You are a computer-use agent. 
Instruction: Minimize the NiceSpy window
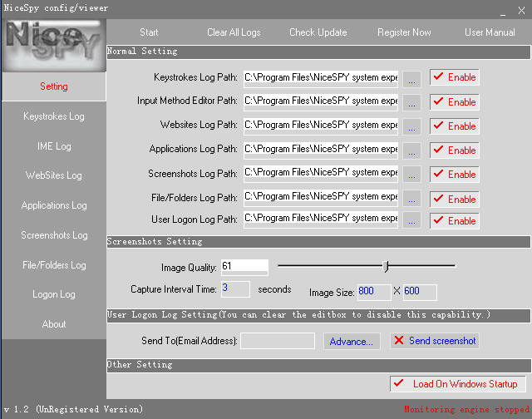(x=502, y=12)
